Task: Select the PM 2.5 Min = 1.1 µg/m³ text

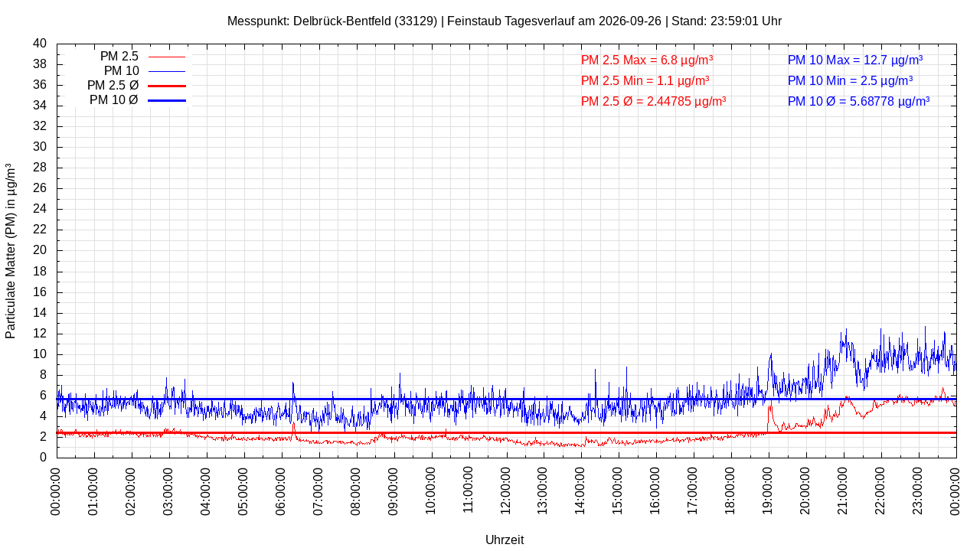Action: (645, 80)
